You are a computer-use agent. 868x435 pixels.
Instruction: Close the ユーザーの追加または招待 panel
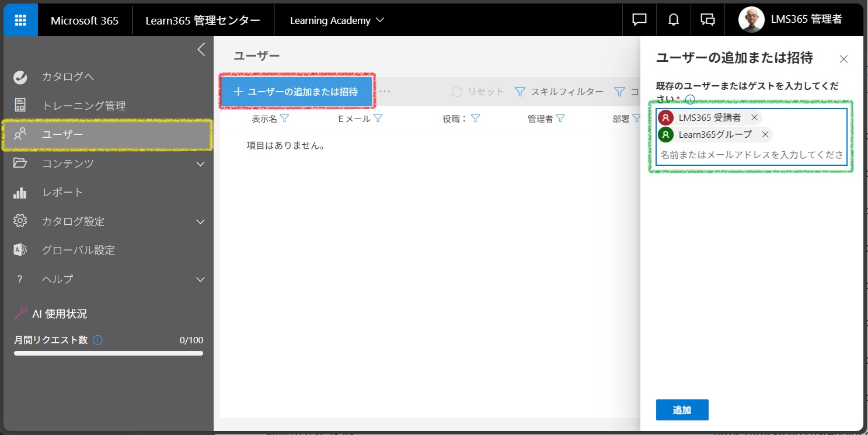(843, 58)
